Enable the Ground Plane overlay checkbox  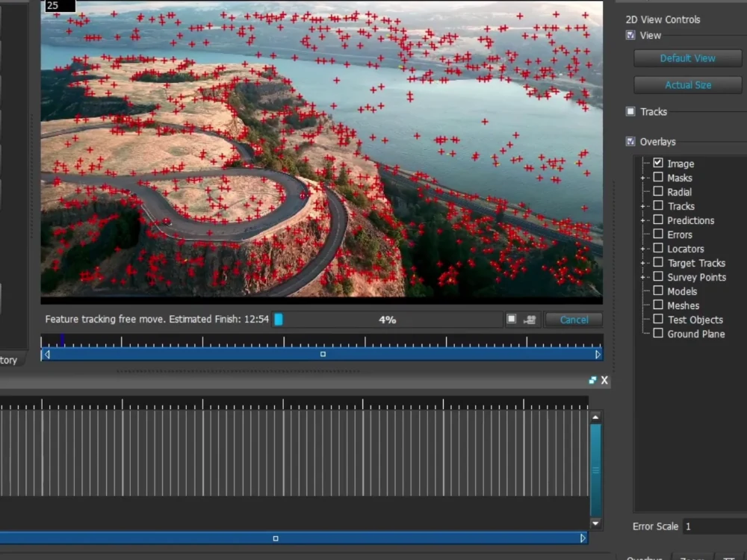tap(658, 333)
